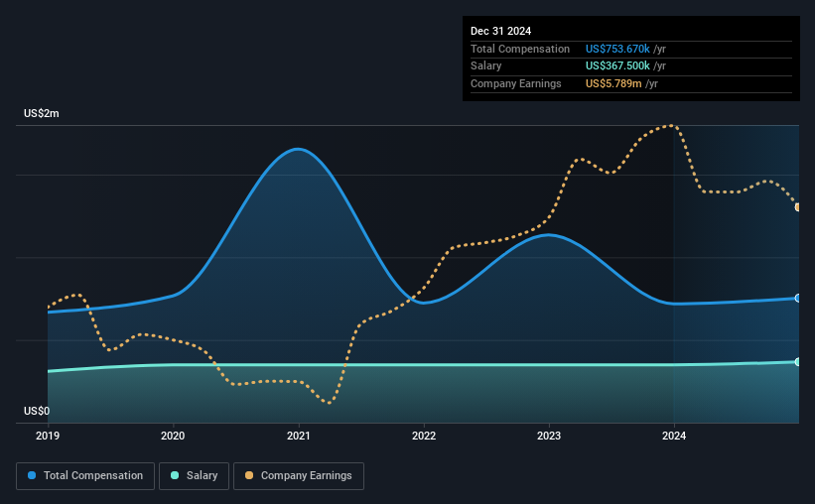815x504 pixels.
Task: Click the Company Earnings peak at 2024
Action: tap(671, 125)
